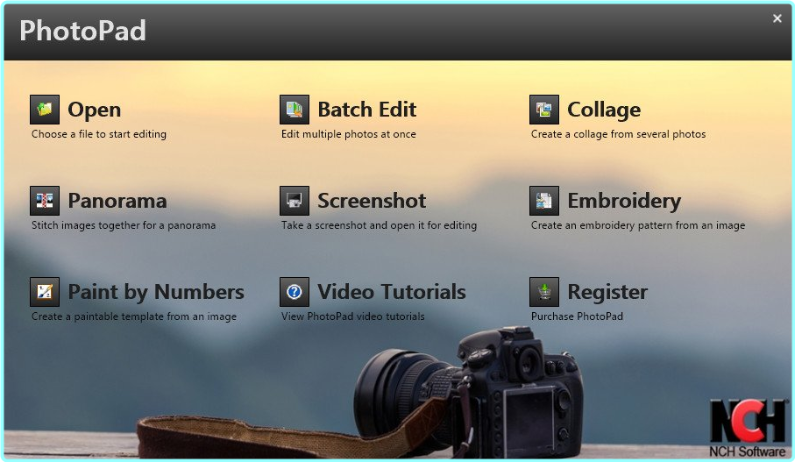Screen dimensions: 795x462
Task: Select the Open heading text
Action: (x=94, y=110)
